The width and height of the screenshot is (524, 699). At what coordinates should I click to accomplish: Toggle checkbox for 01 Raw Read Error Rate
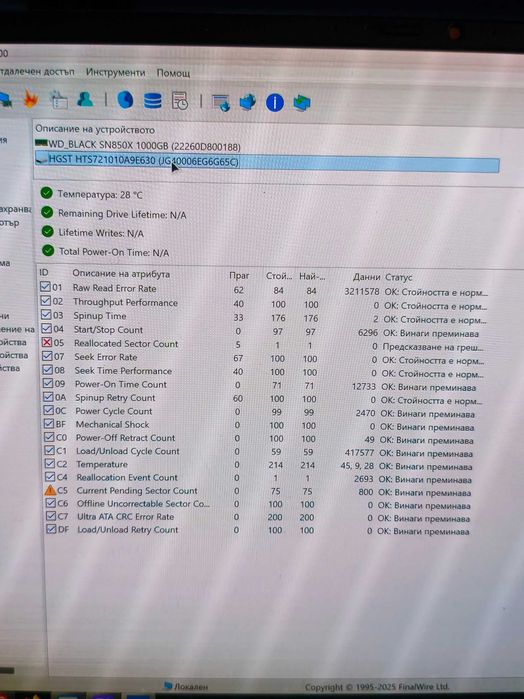point(45,287)
